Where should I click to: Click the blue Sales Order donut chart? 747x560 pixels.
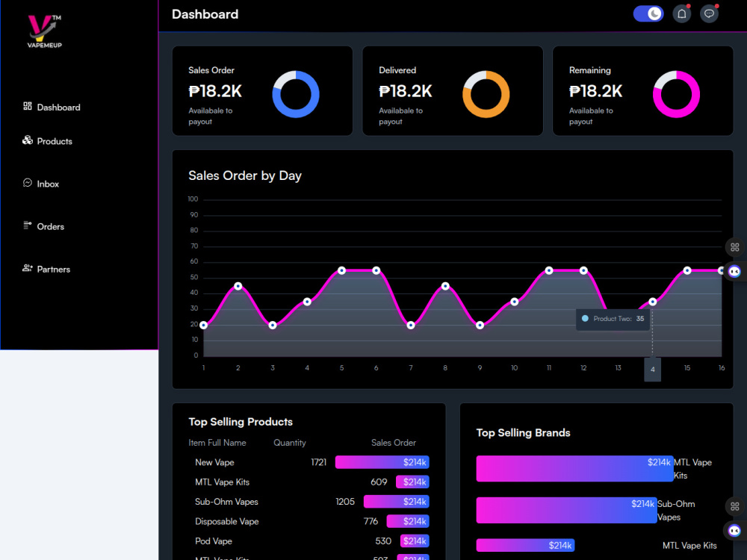(x=296, y=94)
